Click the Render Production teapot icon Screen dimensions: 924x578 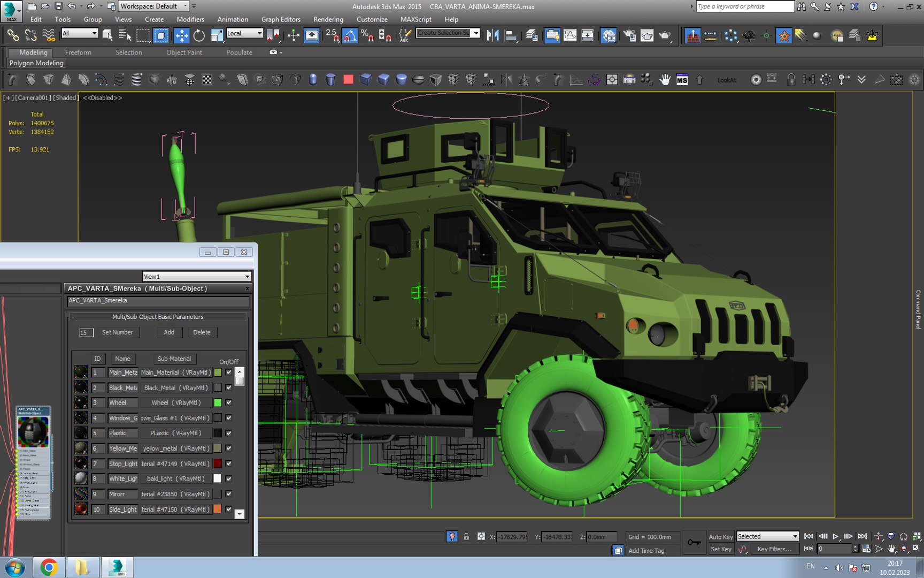(x=665, y=36)
